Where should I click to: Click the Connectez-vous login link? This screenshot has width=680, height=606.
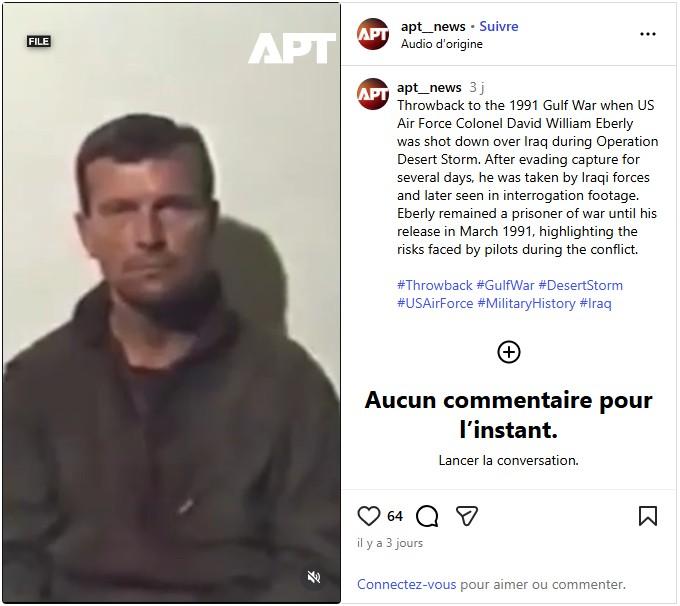(406, 584)
